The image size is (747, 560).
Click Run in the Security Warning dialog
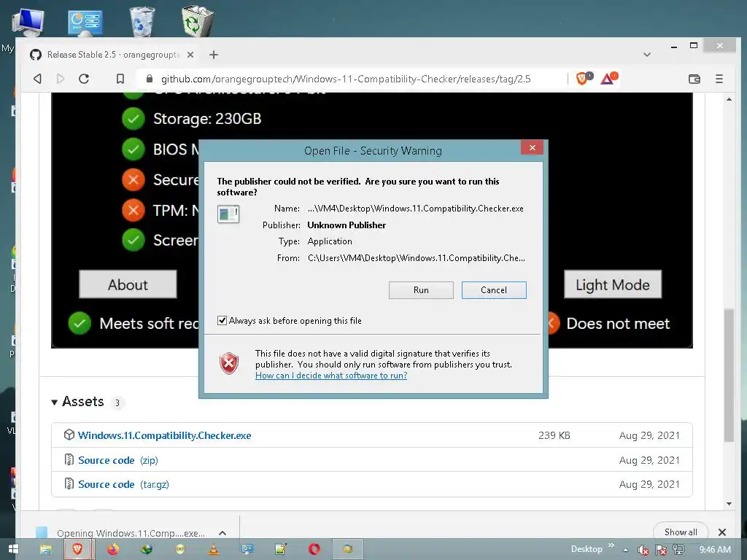[x=421, y=290]
